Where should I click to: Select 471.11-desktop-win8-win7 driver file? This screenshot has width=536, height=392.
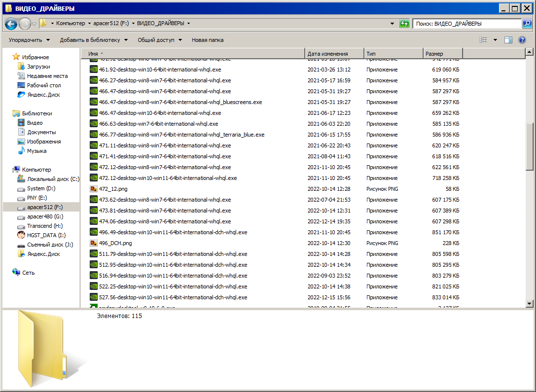coord(165,145)
